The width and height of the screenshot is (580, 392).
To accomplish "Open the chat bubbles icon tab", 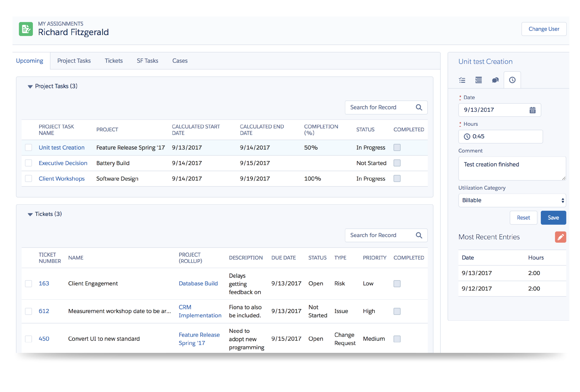I will click(495, 80).
